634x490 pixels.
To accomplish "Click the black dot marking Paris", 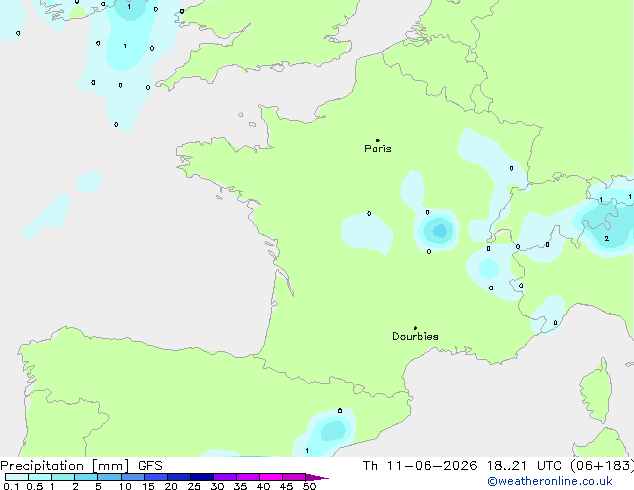I will (378, 140).
